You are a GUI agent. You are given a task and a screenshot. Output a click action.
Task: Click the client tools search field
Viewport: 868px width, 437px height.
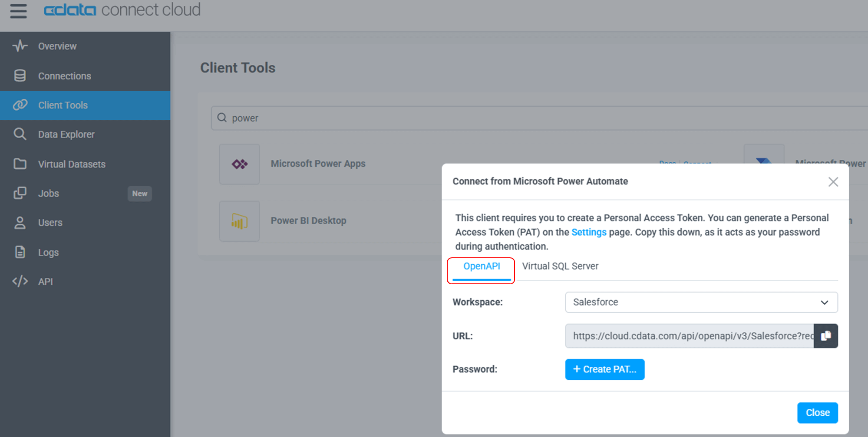[521, 118]
